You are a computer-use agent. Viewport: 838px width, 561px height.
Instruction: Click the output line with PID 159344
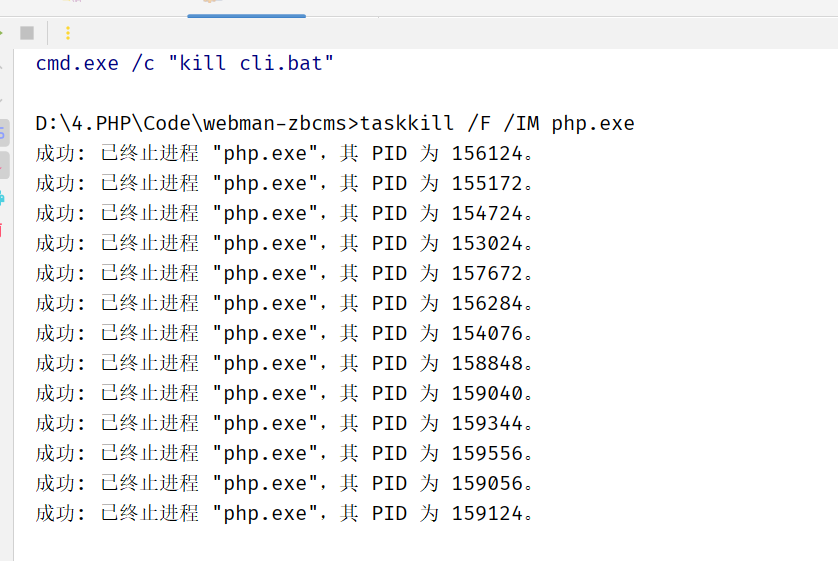[284, 424]
